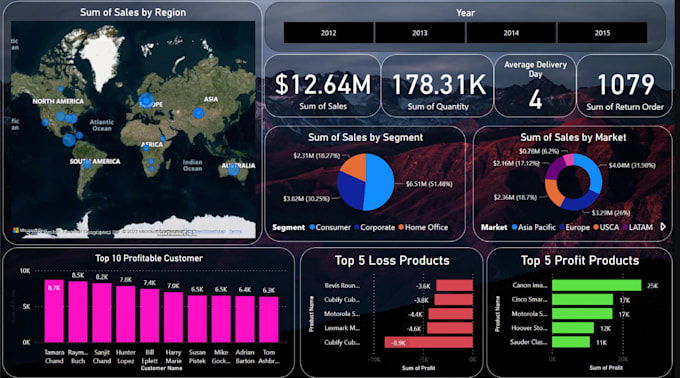The width and height of the screenshot is (680, 378).
Task: Click the Sauder Clas... product label
Action: coord(528,342)
